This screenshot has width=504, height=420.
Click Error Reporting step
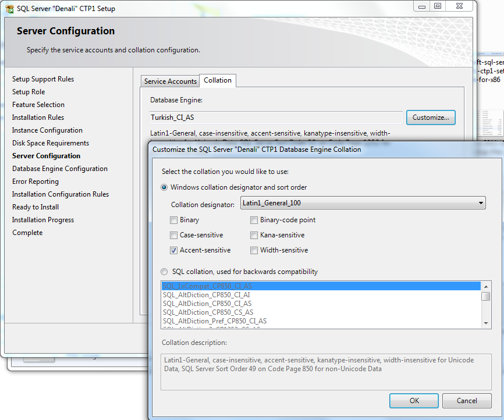click(36, 181)
